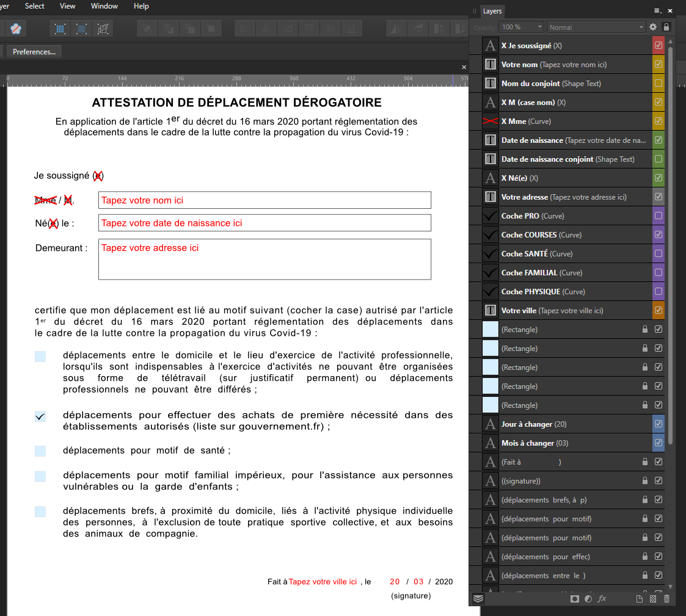
Task: Open layer blend options gear icon
Action: tap(653, 27)
